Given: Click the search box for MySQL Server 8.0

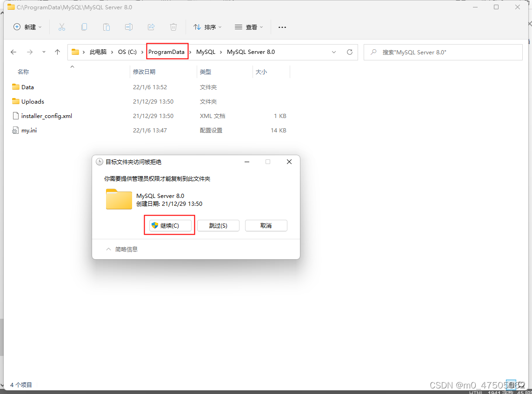Looking at the screenshot, I should [x=443, y=52].
